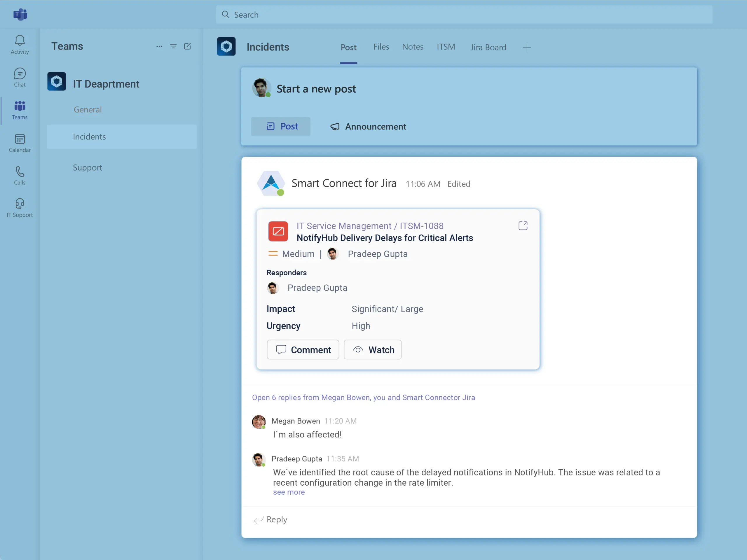This screenshot has height=560, width=747.
Task: Click the Medium priority icon
Action: pos(273,253)
